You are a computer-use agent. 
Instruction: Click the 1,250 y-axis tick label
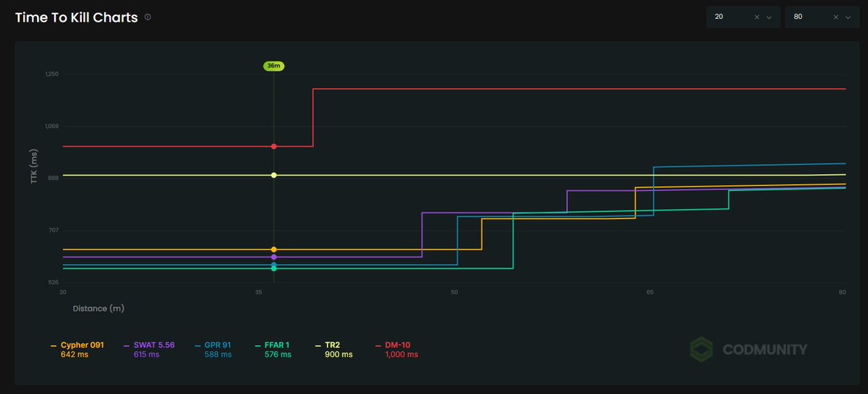(51, 74)
